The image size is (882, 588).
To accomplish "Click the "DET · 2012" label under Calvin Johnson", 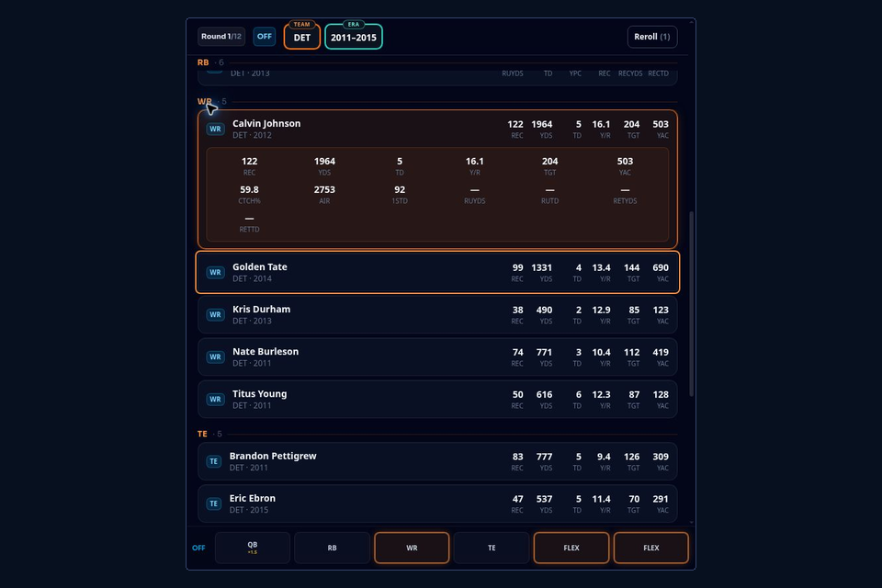I will click(x=252, y=136).
